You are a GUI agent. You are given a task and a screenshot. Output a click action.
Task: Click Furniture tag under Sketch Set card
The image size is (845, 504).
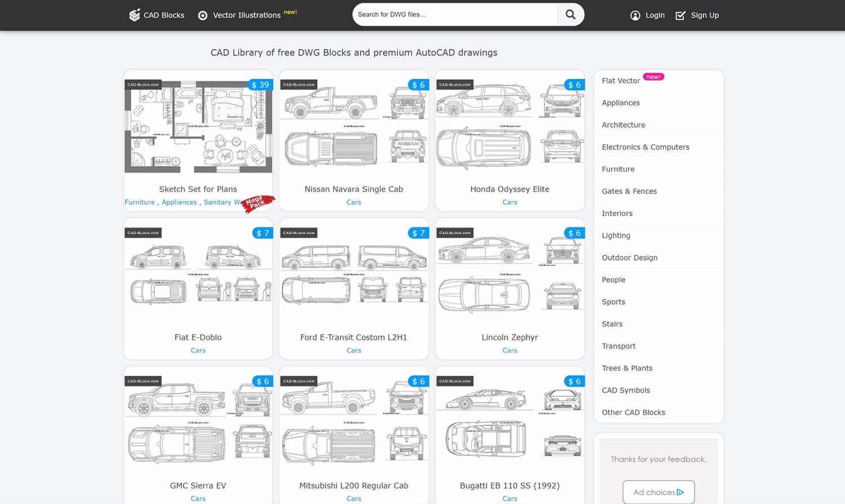[x=140, y=202]
